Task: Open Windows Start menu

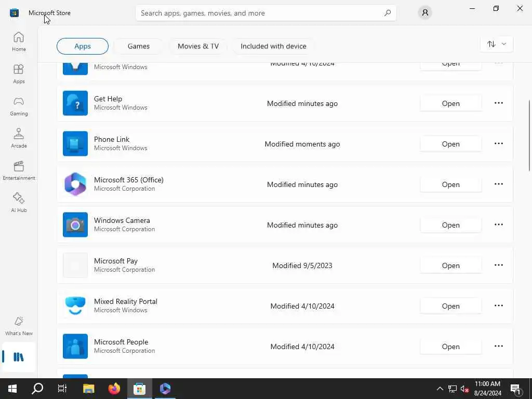Action: coord(12,389)
